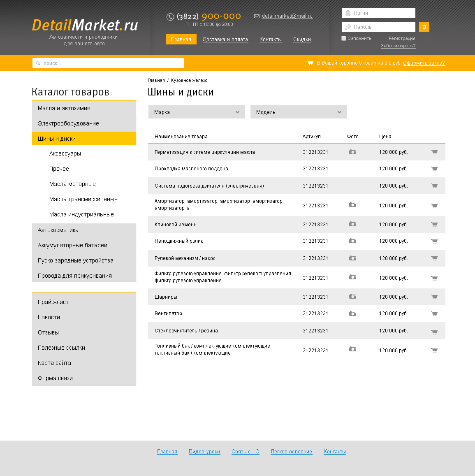475x476 pixels.
Task: Add 'Стеклоочиститель / резина' to the cart
Action: coord(434,330)
